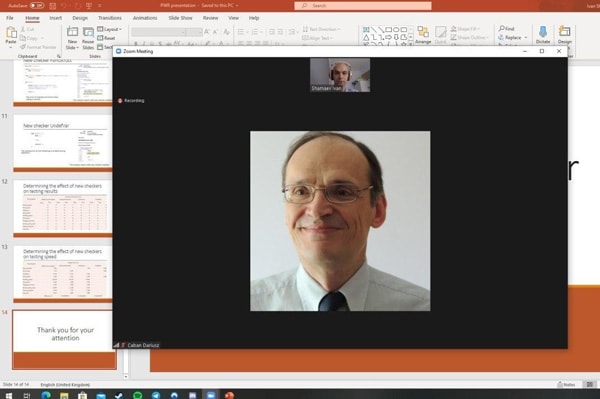Click the New Slide icon
The width and height of the screenshot is (600, 399).
(x=72, y=33)
